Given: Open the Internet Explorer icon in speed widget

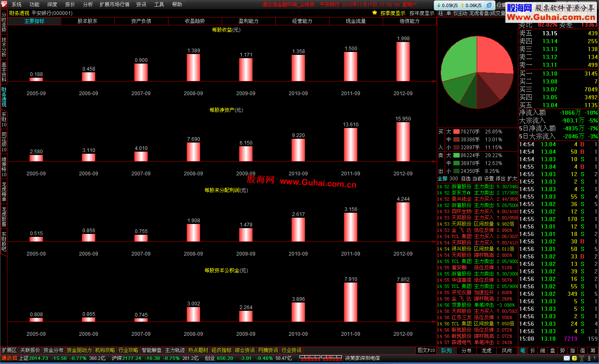Looking at the screenshot, I should point(489,5).
